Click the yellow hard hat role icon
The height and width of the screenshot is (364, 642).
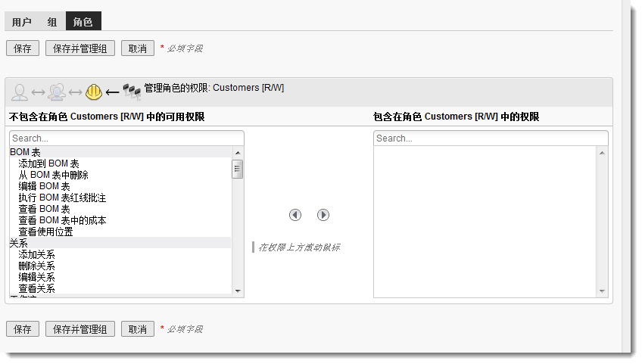pos(94,92)
